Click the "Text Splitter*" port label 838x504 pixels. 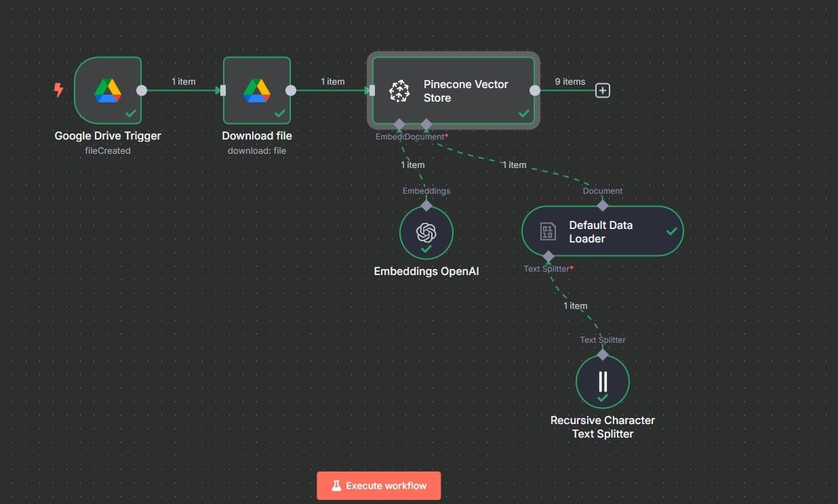(548, 269)
